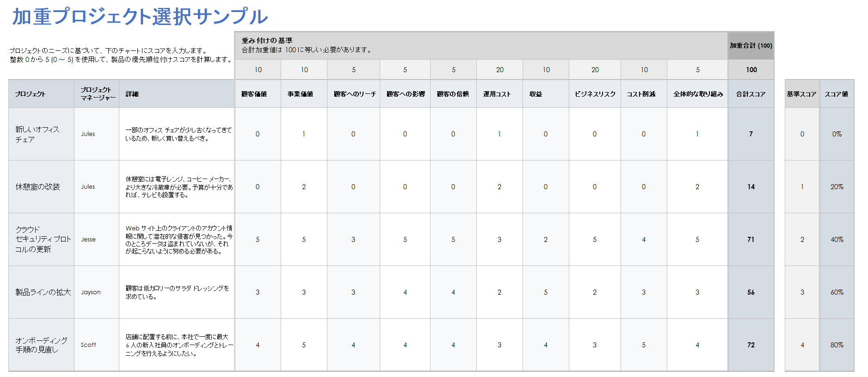Select the 顧客価値 column header
Image resolution: width=868 pixels, height=377 pixels.
(258, 94)
